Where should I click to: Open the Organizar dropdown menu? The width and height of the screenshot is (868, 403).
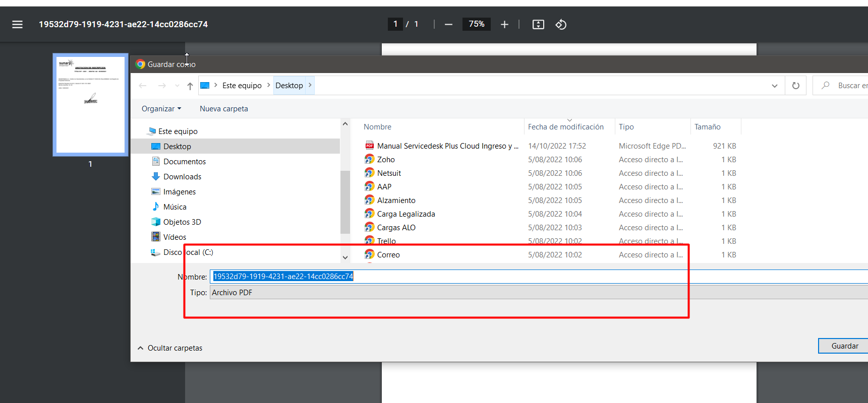point(161,109)
